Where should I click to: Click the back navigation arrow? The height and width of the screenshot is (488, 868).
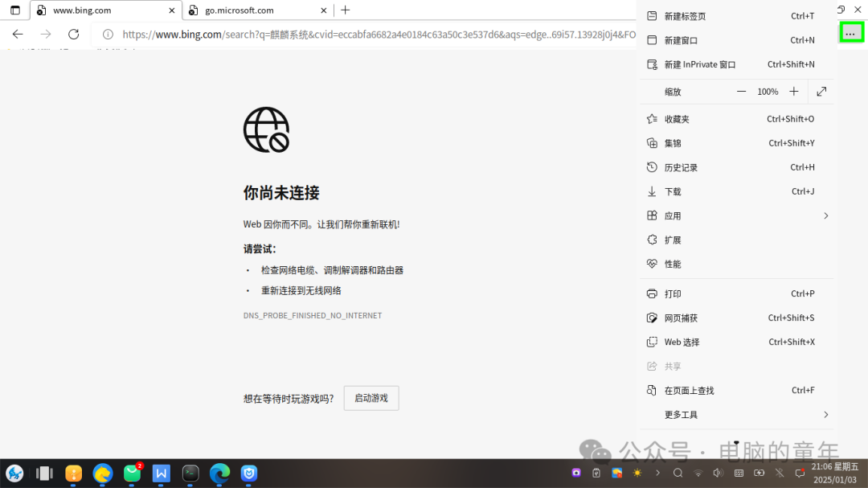(x=17, y=35)
